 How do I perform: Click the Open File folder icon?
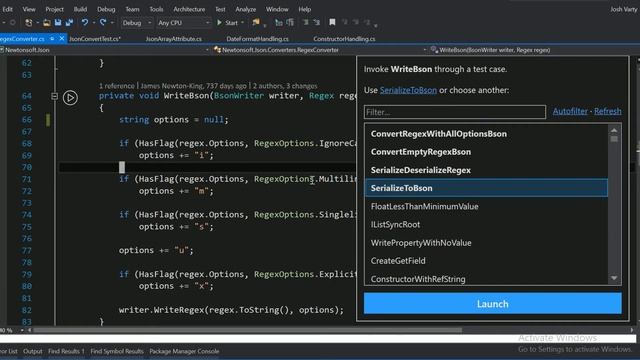click(x=47, y=23)
